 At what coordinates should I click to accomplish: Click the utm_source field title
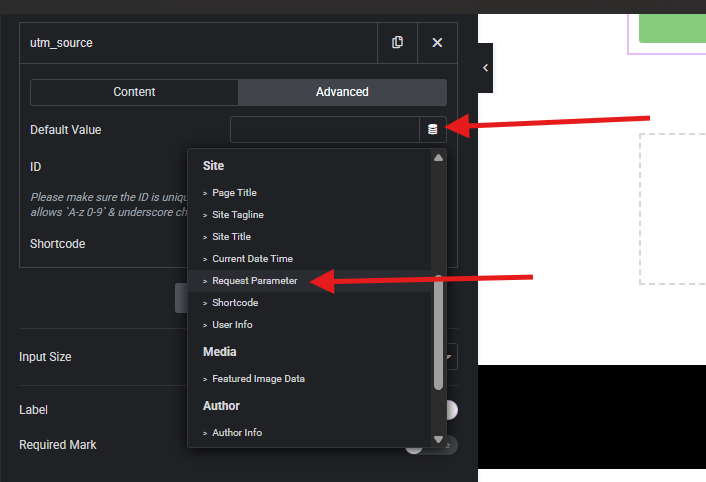point(61,43)
